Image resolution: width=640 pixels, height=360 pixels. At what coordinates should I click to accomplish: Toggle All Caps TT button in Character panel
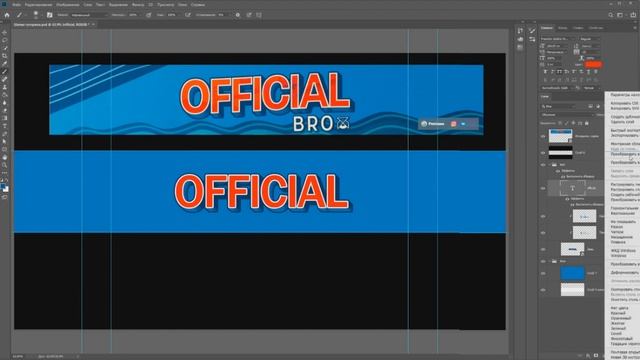pos(560,72)
